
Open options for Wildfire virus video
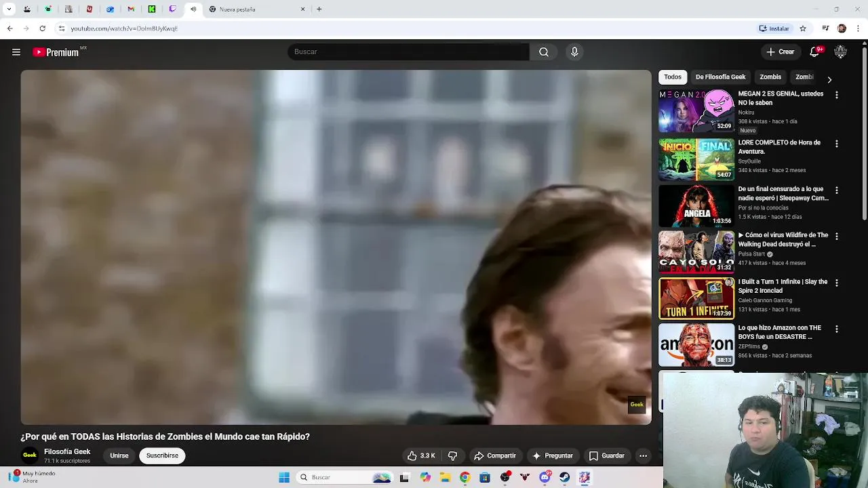pyautogui.click(x=837, y=237)
